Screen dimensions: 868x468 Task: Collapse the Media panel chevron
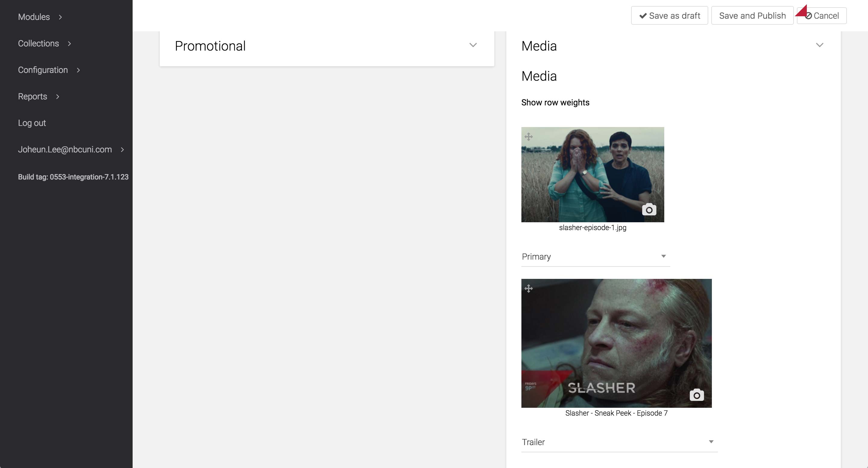tap(819, 45)
